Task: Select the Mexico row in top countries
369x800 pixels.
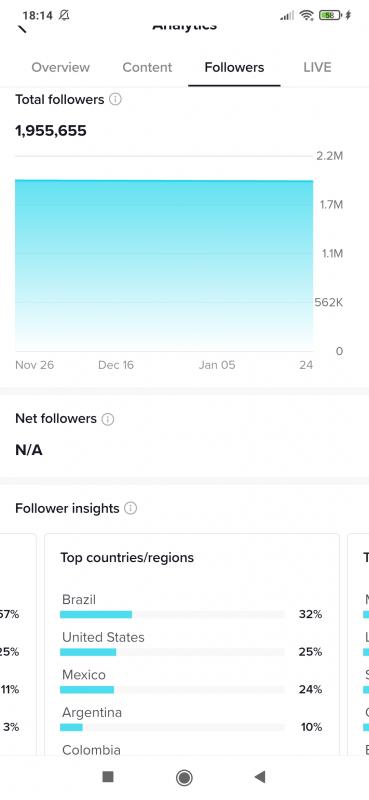Action: coord(191,682)
